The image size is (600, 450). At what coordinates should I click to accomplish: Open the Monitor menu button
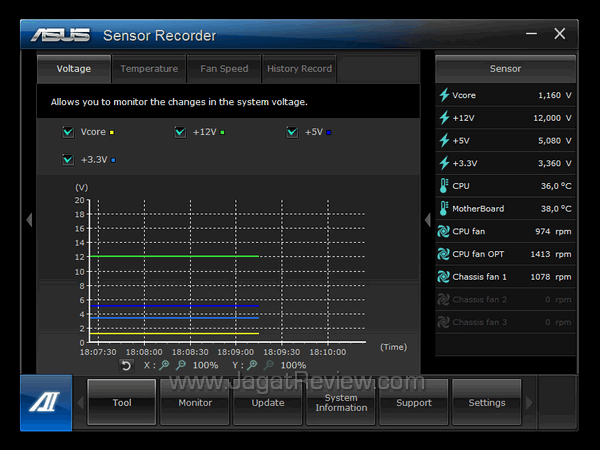[x=195, y=402]
